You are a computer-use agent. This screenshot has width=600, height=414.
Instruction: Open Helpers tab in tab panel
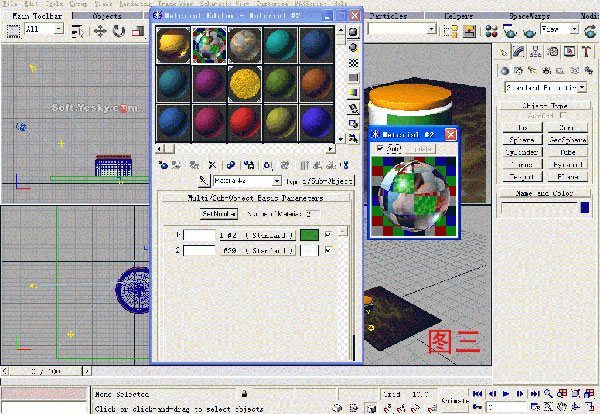(458, 16)
